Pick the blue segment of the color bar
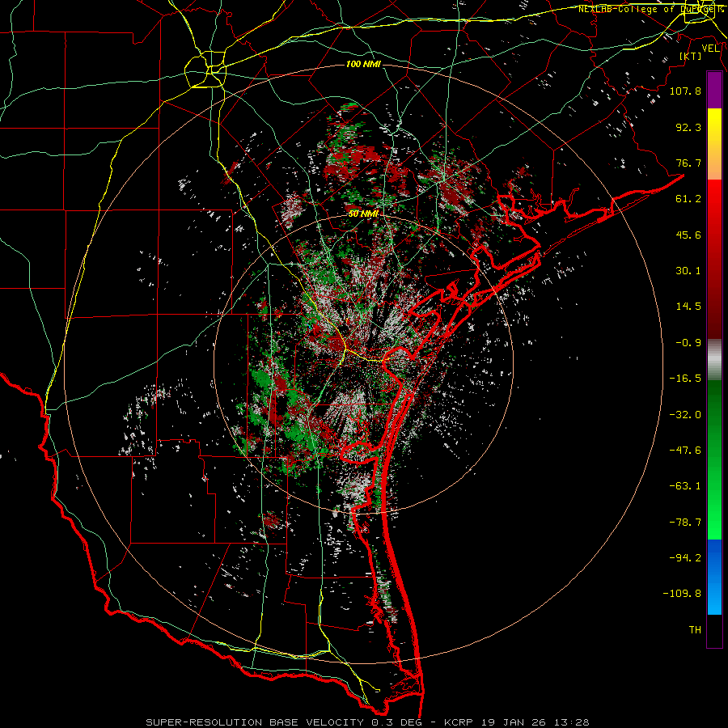 click(x=714, y=577)
